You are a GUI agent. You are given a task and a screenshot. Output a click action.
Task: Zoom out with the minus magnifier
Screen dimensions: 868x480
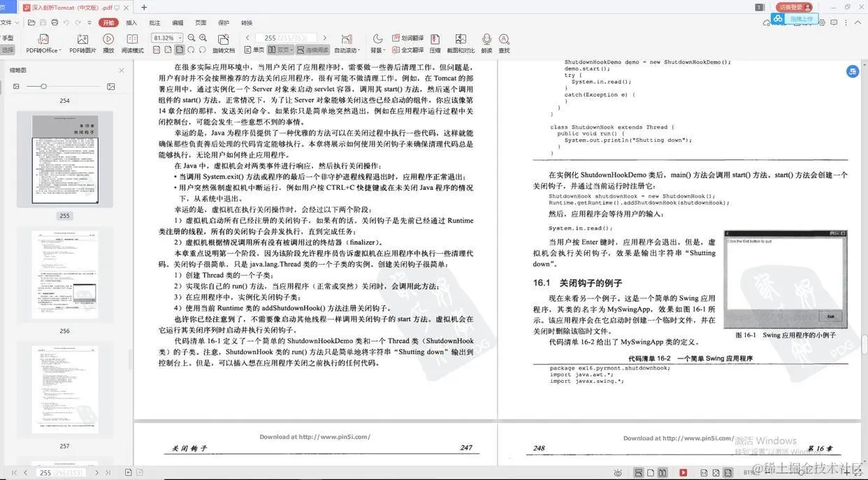[x=191, y=38]
